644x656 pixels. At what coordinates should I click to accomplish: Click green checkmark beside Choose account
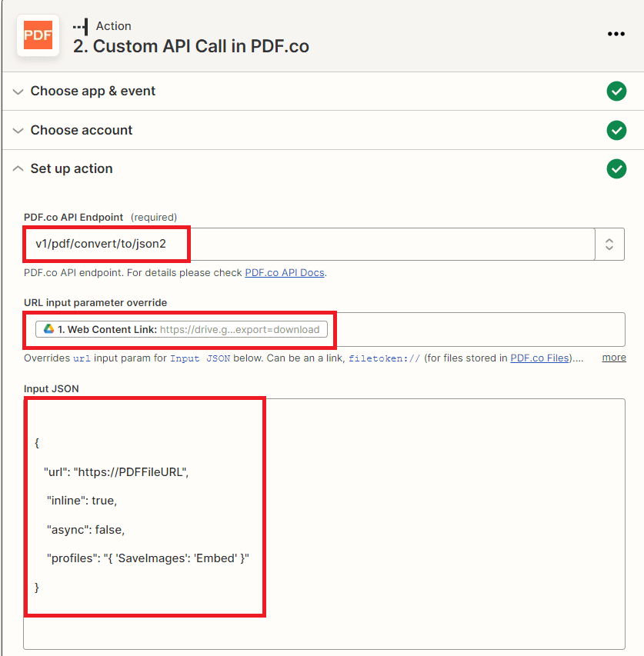[x=616, y=131]
